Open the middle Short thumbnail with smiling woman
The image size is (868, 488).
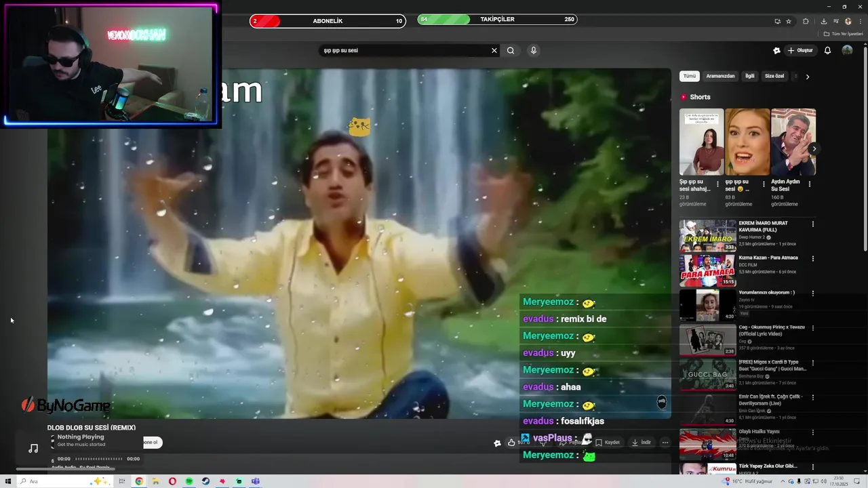click(x=747, y=142)
